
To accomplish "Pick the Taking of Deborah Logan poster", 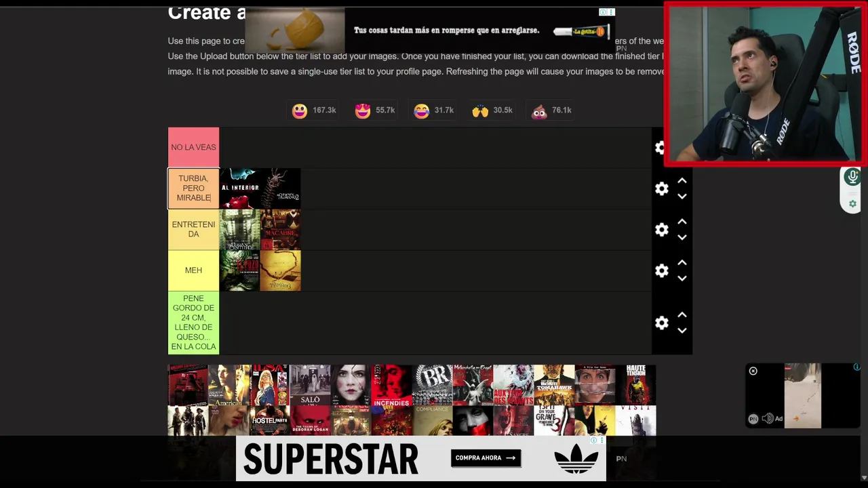I will 310,421.
